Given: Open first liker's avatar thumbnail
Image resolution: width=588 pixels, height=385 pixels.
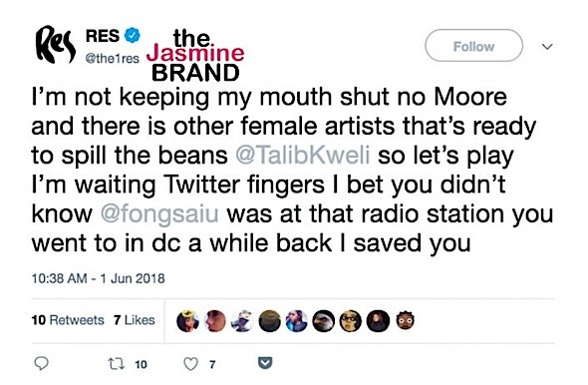Looking at the screenshot, I should [x=187, y=321].
